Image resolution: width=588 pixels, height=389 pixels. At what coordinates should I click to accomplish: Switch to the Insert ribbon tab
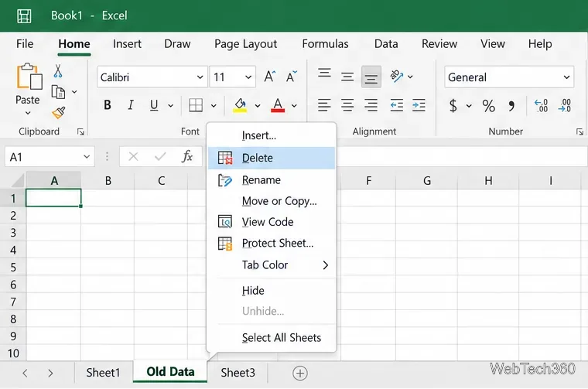pos(127,44)
